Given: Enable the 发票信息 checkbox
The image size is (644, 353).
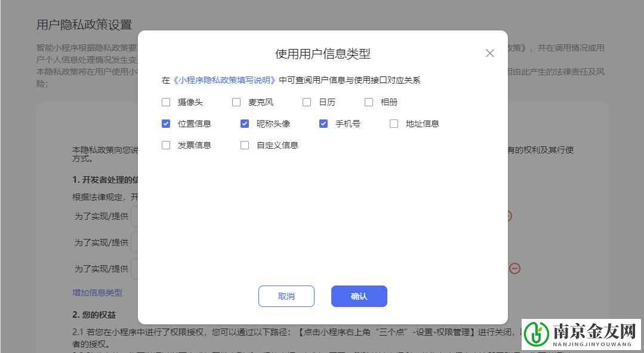Looking at the screenshot, I should [x=166, y=145].
